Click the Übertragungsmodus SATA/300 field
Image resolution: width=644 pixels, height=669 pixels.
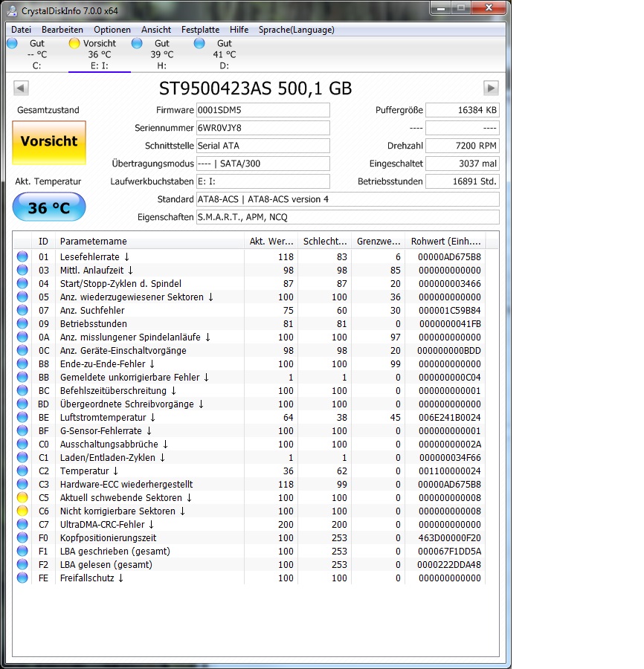tap(263, 164)
